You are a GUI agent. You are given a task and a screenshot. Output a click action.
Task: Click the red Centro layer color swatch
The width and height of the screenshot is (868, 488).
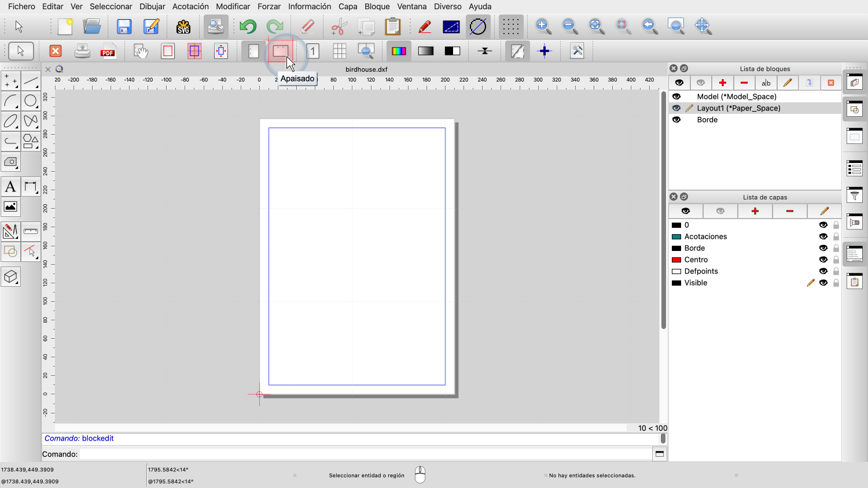[x=676, y=260]
